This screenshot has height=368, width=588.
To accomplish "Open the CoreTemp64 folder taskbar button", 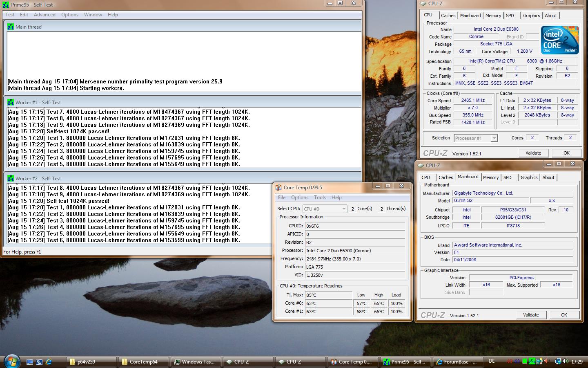I will point(144,362).
